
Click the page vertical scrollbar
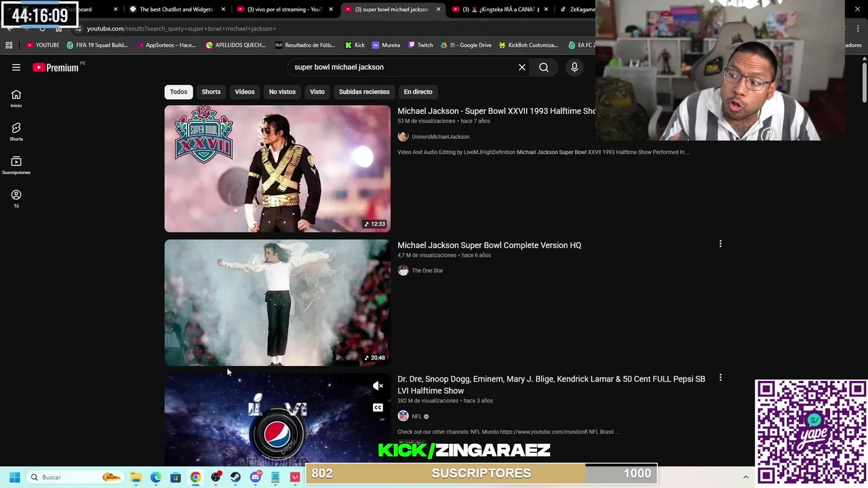click(x=864, y=81)
